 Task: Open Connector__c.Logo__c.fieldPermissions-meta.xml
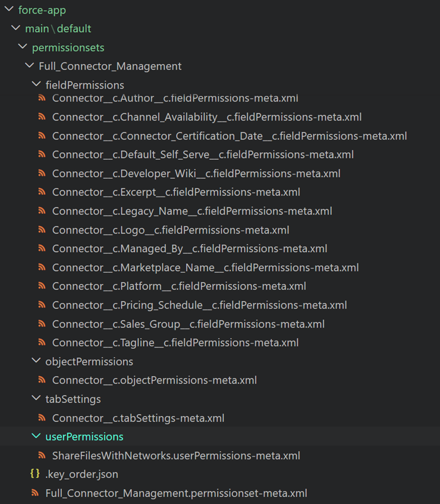[171, 231]
